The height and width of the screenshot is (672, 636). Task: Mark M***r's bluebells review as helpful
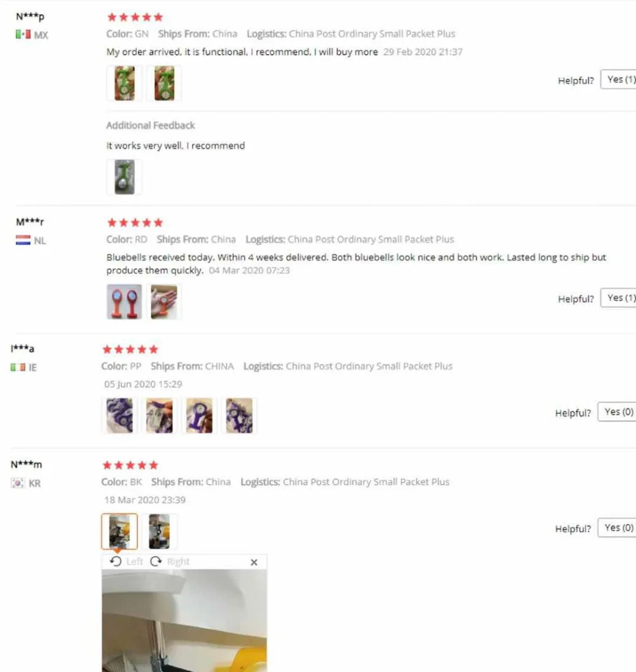(x=618, y=298)
